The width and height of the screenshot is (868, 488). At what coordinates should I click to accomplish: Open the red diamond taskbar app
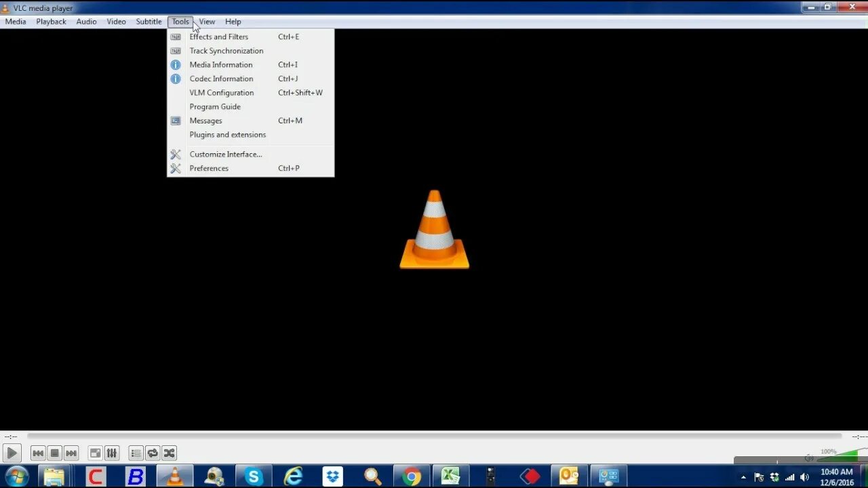(x=530, y=476)
